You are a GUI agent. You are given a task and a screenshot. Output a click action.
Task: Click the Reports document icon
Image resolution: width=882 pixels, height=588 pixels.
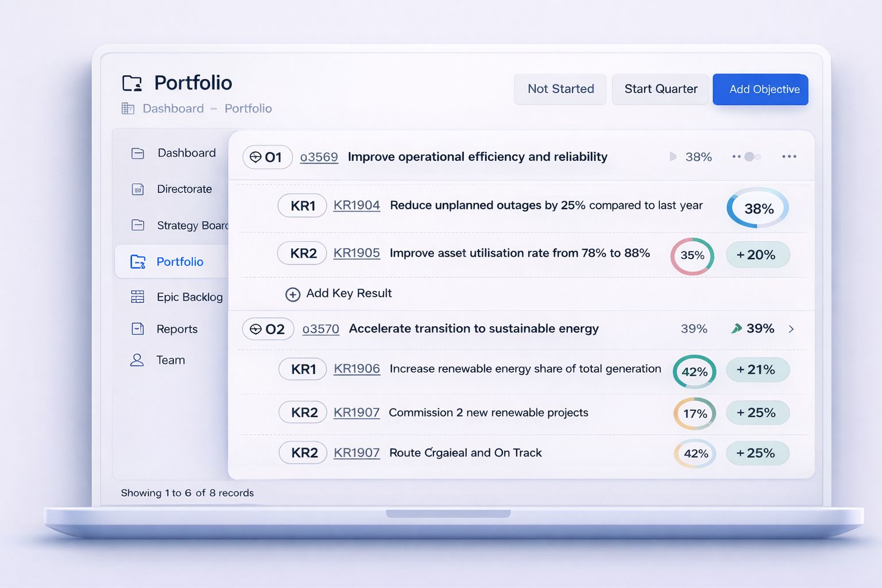click(x=137, y=328)
